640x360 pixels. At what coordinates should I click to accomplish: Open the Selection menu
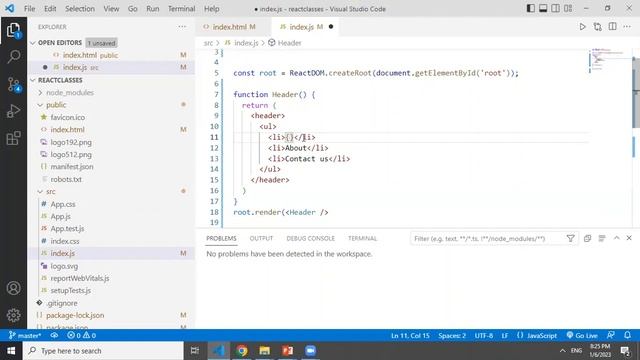point(80,9)
